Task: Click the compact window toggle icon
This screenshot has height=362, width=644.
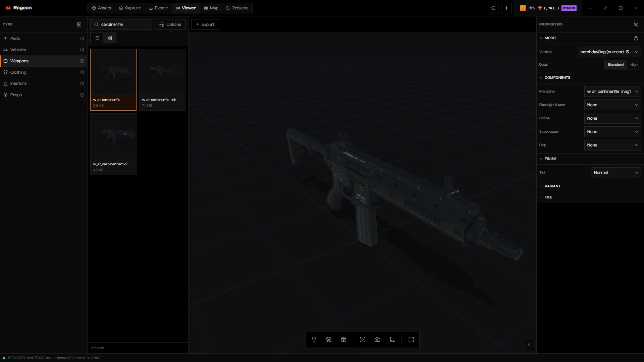Action: (x=605, y=8)
